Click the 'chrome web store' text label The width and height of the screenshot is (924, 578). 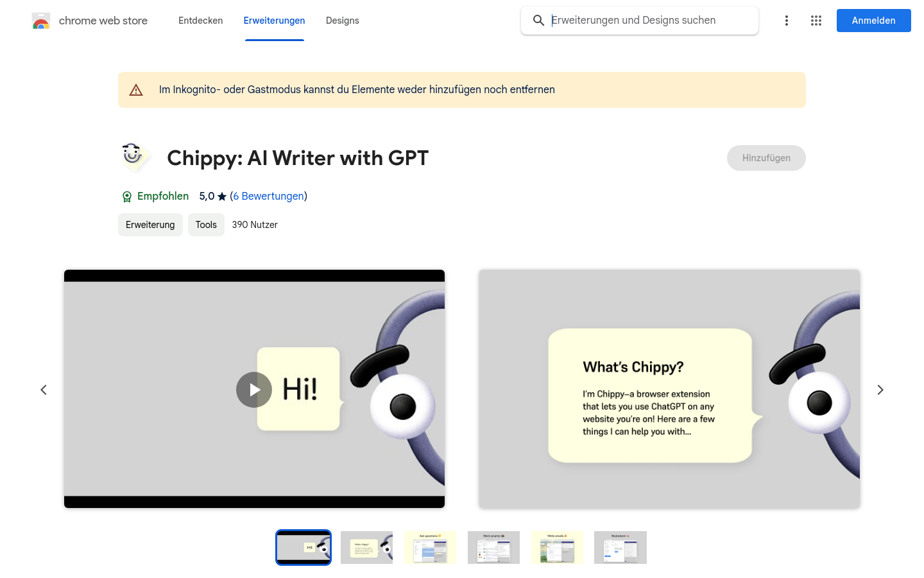tap(103, 21)
